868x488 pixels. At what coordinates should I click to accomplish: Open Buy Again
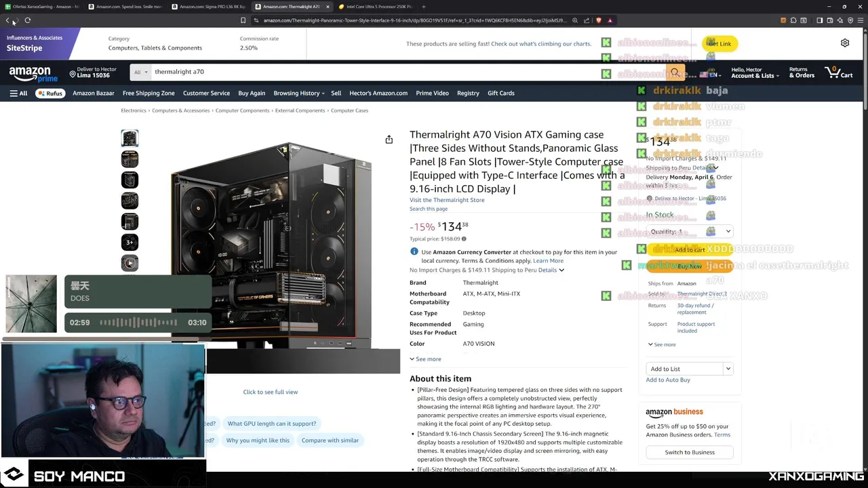[x=252, y=93]
